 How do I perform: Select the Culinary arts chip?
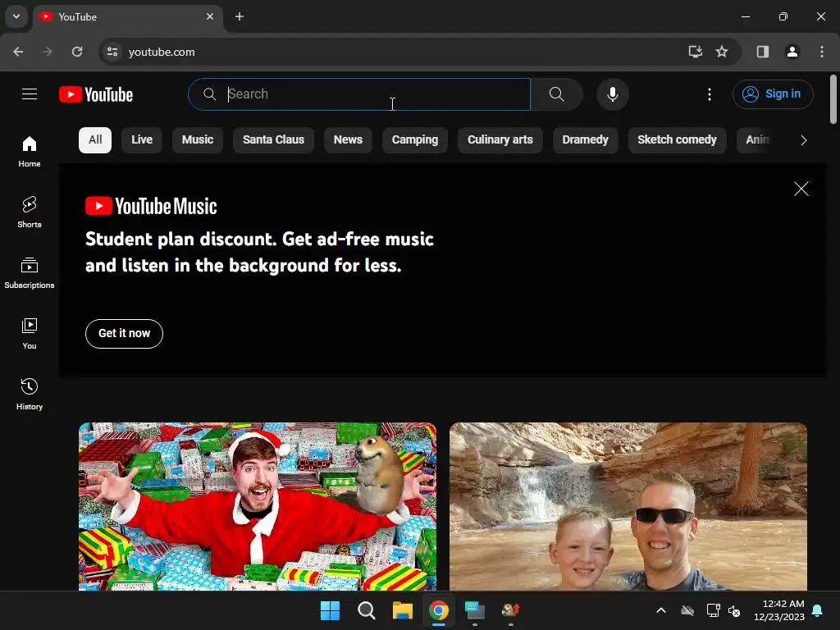coord(500,140)
